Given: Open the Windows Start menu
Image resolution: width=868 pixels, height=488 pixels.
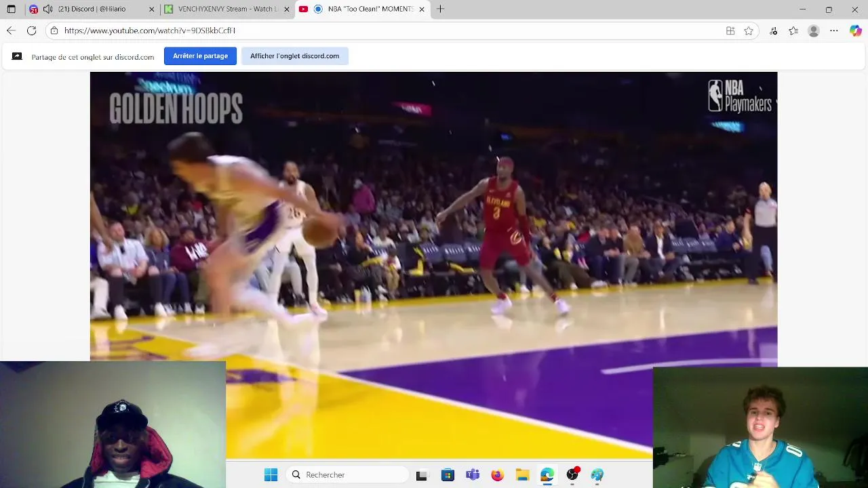Looking at the screenshot, I should pyautogui.click(x=271, y=475).
